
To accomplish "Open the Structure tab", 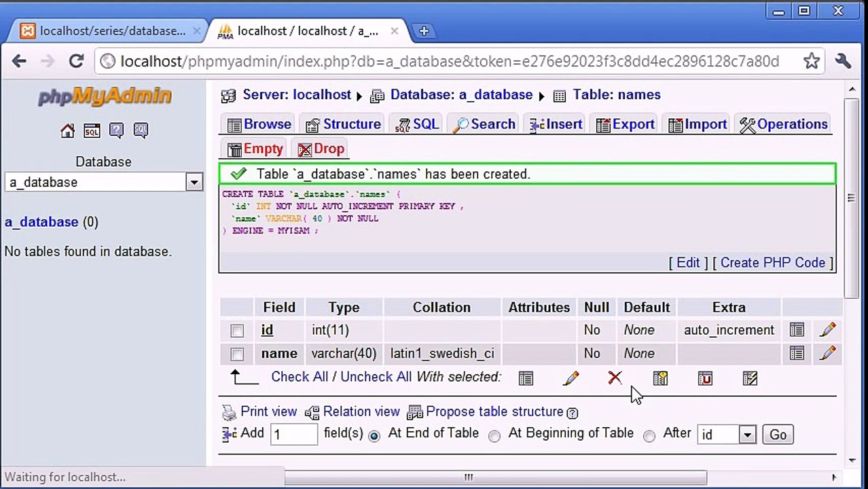I will 344,124.
